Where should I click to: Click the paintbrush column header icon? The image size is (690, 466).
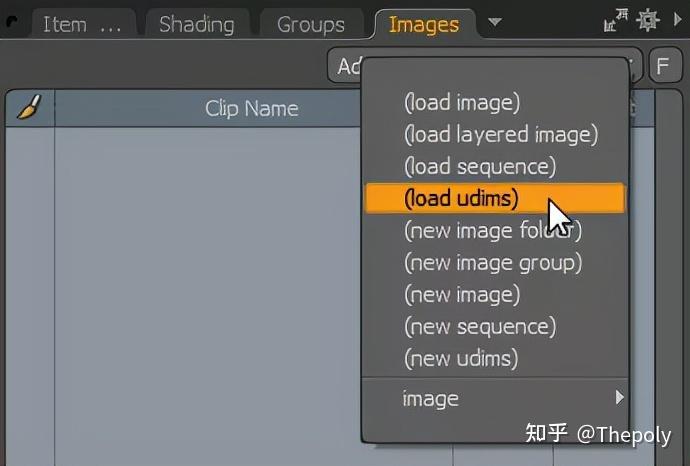(29, 108)
